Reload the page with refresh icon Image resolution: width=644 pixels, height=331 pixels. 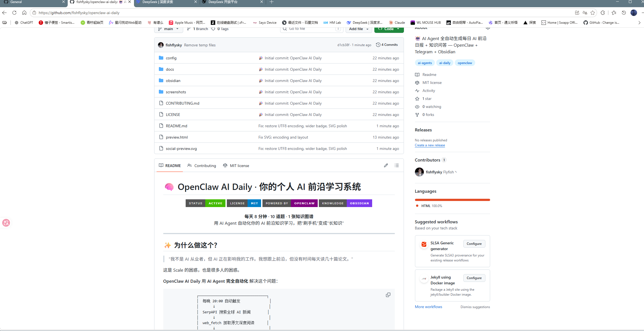14,13
